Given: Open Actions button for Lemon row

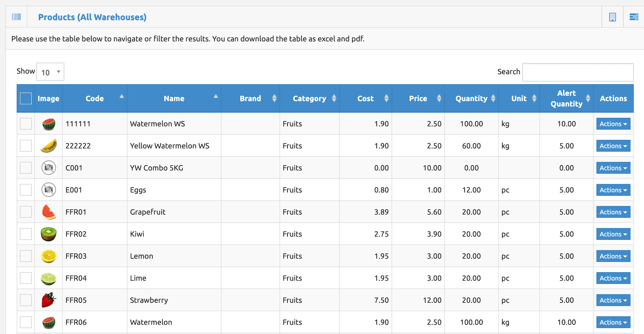Looking at the screenshot, I should click(613, 256).
